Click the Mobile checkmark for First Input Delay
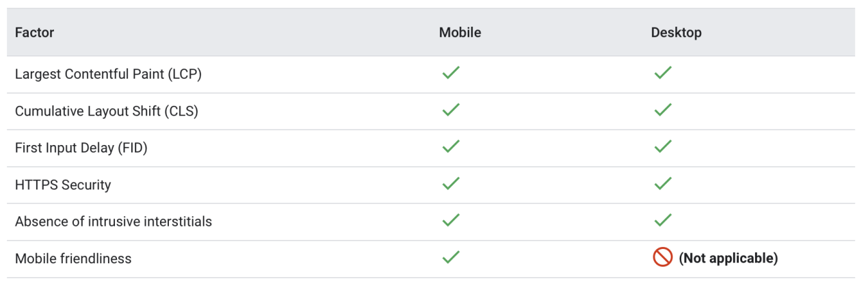This screenshot has width=868, height=290. 450,147
